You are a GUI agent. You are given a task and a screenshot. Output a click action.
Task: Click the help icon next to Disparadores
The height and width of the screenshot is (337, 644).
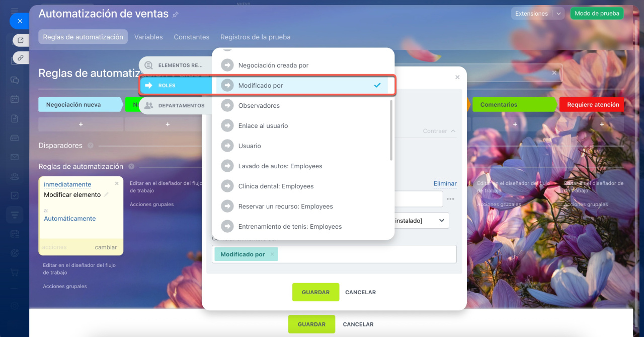91,146
